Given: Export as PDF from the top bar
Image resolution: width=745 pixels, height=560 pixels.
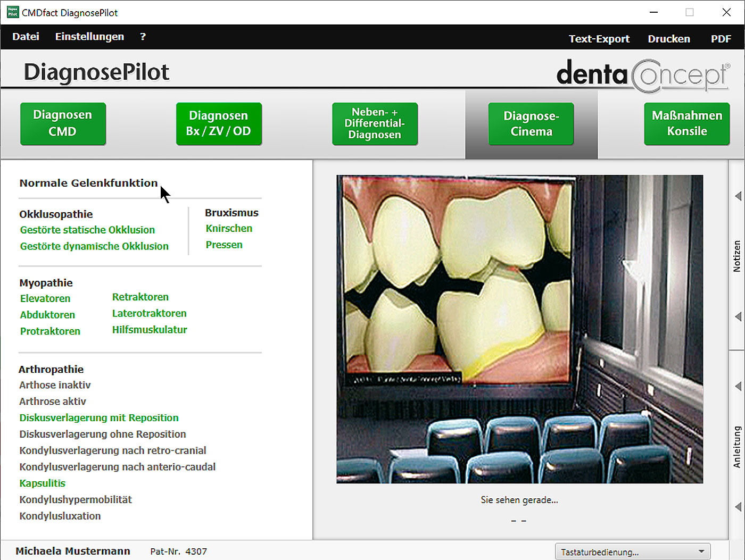Looking at the screenshot, I should [x=721, y=39].
